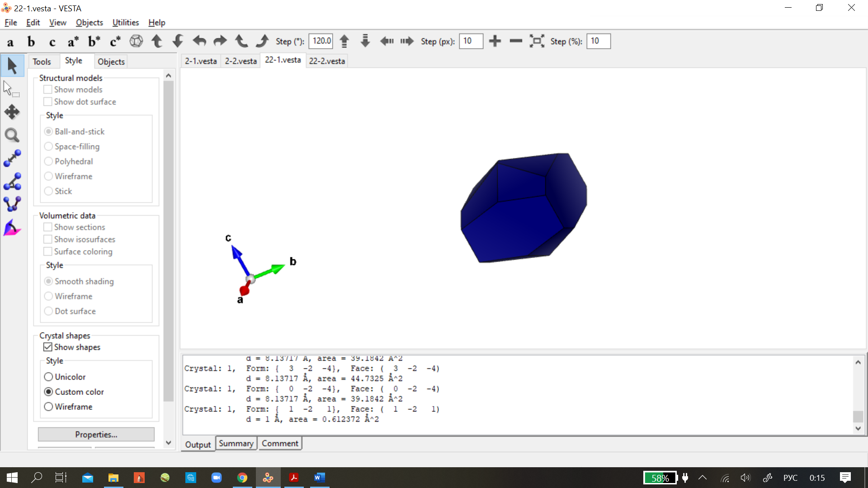Rotate structure right with curved arrow
This screenshot has height=488, width=868.
(x=220, y=41)
